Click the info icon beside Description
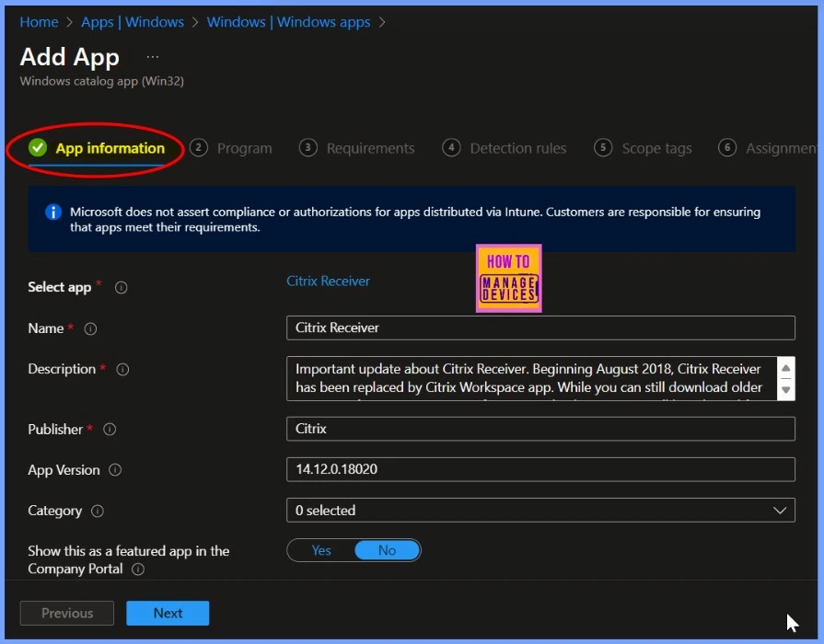Viewport: 824px width, 644px height. pos(122,369)
